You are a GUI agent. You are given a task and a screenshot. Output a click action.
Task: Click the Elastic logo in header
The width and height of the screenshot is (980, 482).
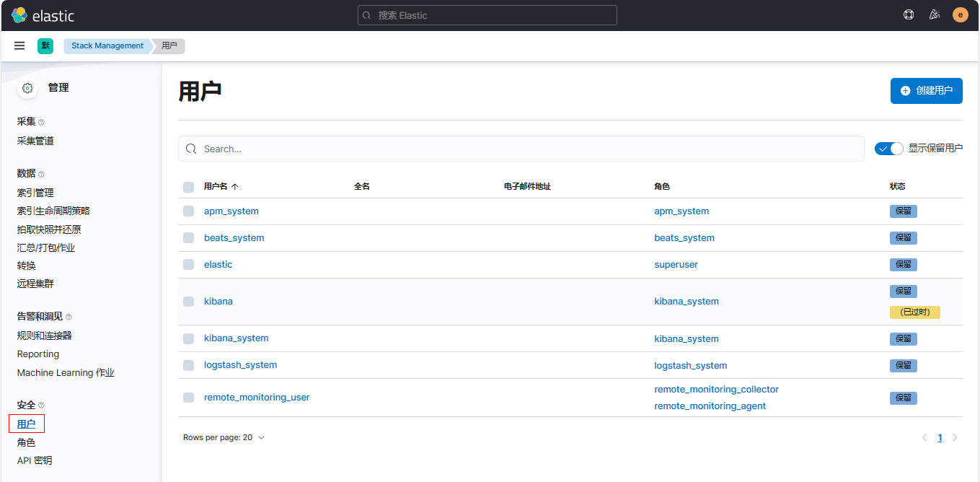click(x=43, y=15)
